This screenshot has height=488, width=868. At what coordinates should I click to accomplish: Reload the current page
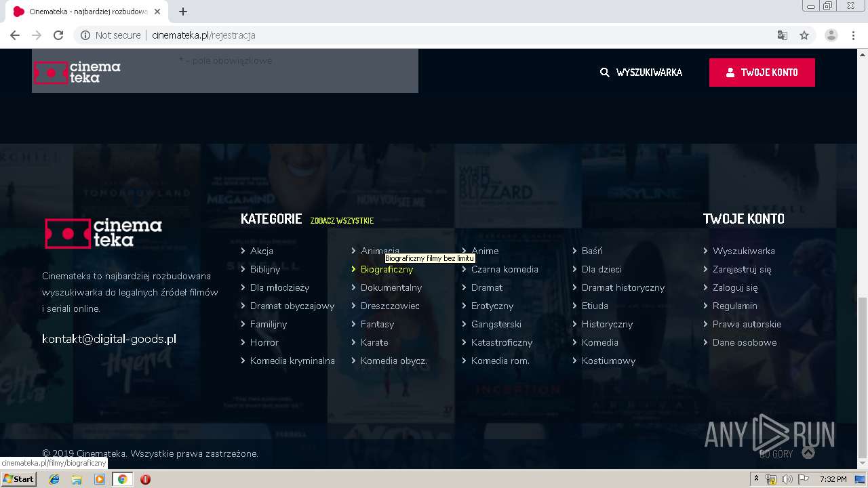[58, 35]
